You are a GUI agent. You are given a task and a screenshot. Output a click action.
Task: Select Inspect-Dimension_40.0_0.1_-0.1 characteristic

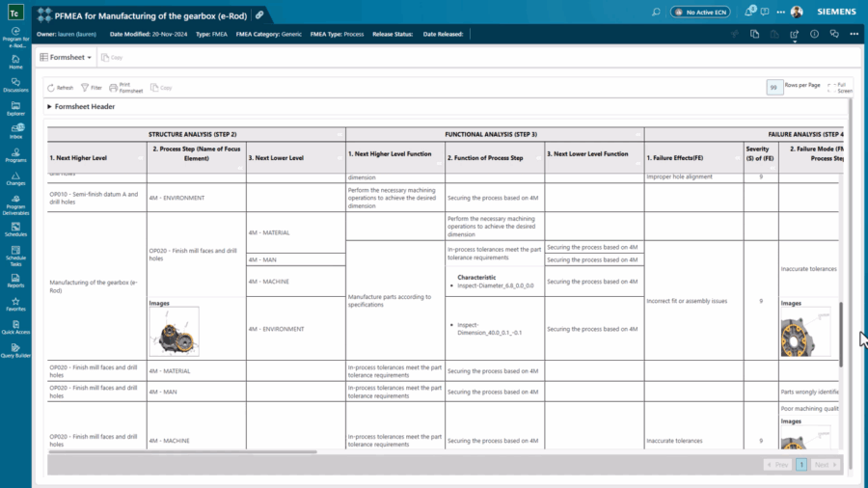coord(489,329)
